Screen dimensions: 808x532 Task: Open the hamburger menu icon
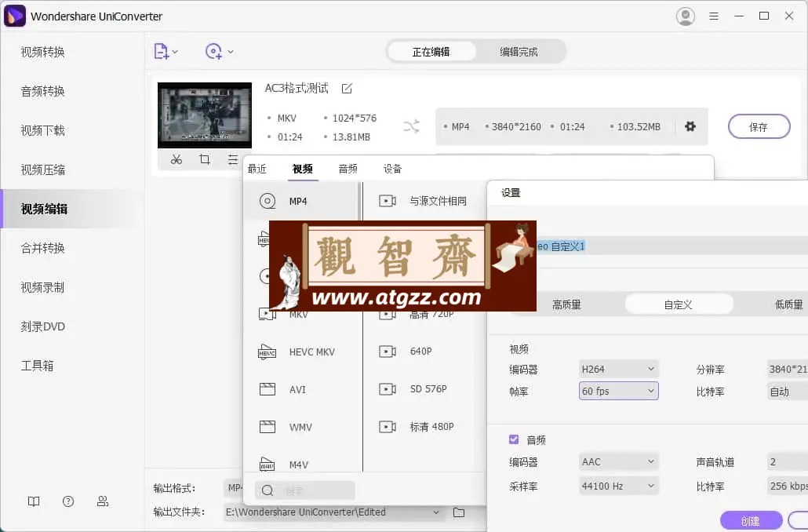coord(714,16)
